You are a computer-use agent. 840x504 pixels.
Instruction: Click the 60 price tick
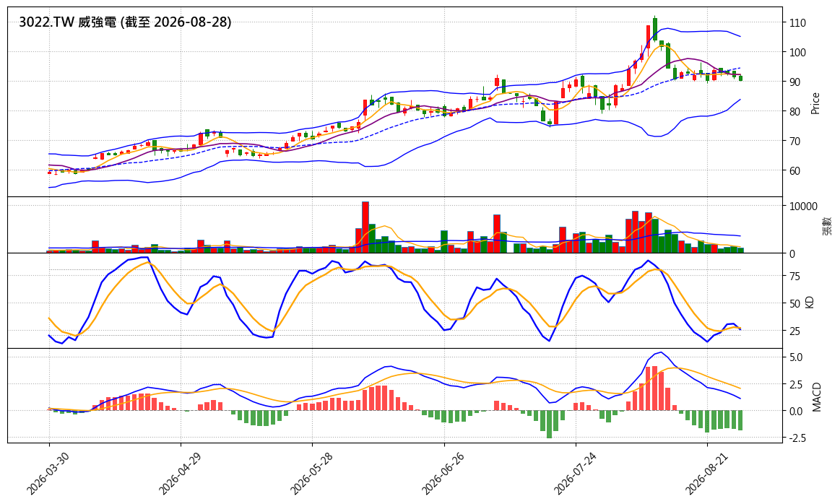(x=794, y=171)
